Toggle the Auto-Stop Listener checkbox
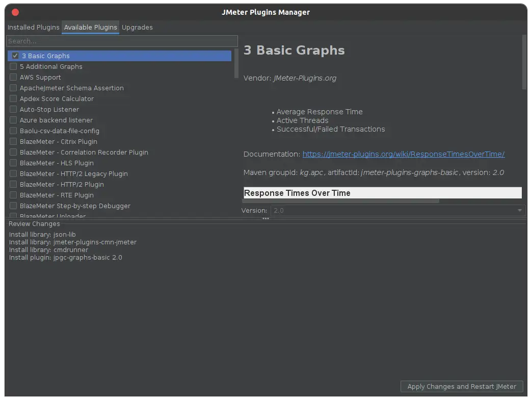Viewport: 532px width, 401px height. [13, 109]
